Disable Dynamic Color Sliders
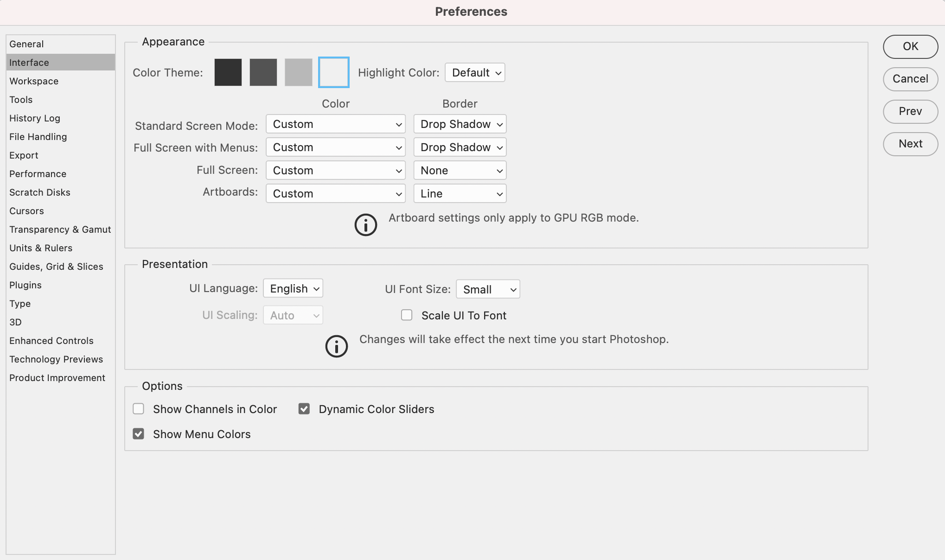The width and height of the screenshot is (945, 560). [304, 409]
